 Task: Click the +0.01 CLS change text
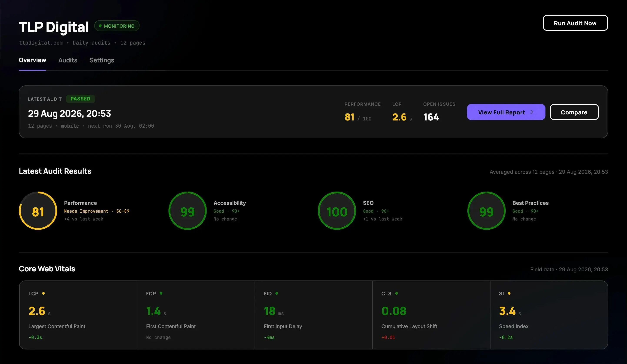388,337
